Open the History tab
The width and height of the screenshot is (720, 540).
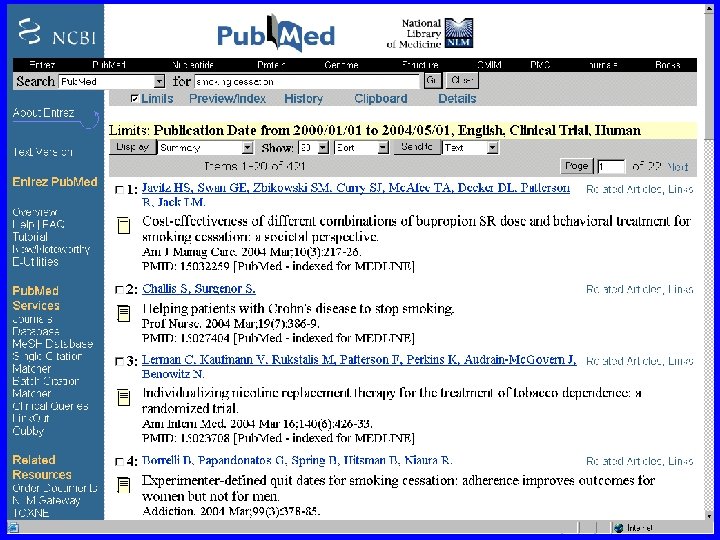[303, 98]
